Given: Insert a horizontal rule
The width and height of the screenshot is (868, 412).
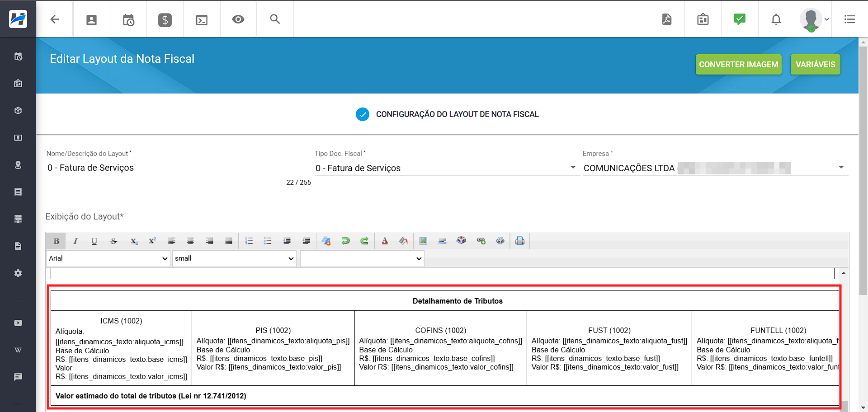Looking at the screenshot, I should [442, 241].
